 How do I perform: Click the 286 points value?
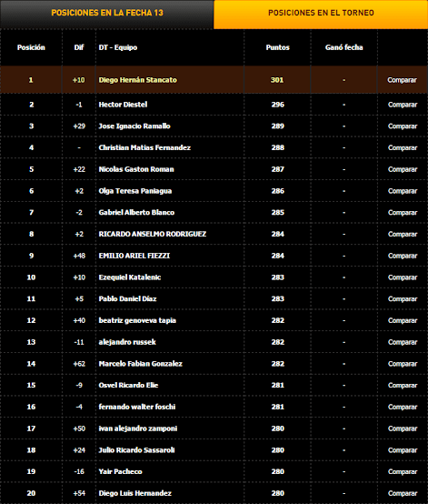(x=278, y=191)
